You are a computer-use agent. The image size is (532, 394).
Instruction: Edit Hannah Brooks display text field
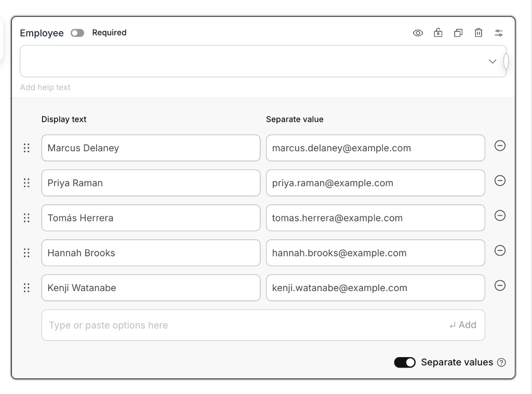pos(151,253)
